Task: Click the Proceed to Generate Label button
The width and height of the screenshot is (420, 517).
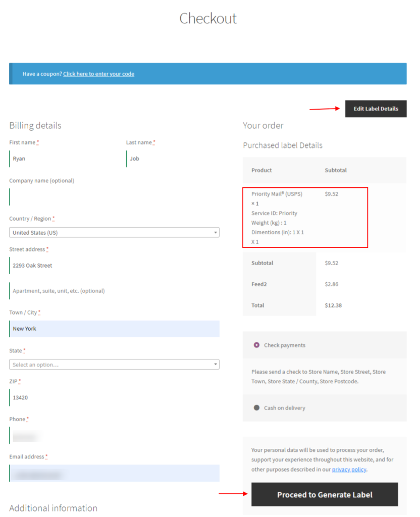Action: (x=325, y=494)
